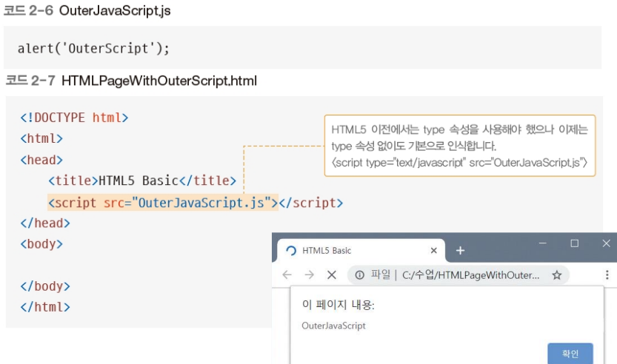The width and height of the screenshot is (617, 364).
Task: Click the closing </body> tag line
Action: click(x=45, y=286)
